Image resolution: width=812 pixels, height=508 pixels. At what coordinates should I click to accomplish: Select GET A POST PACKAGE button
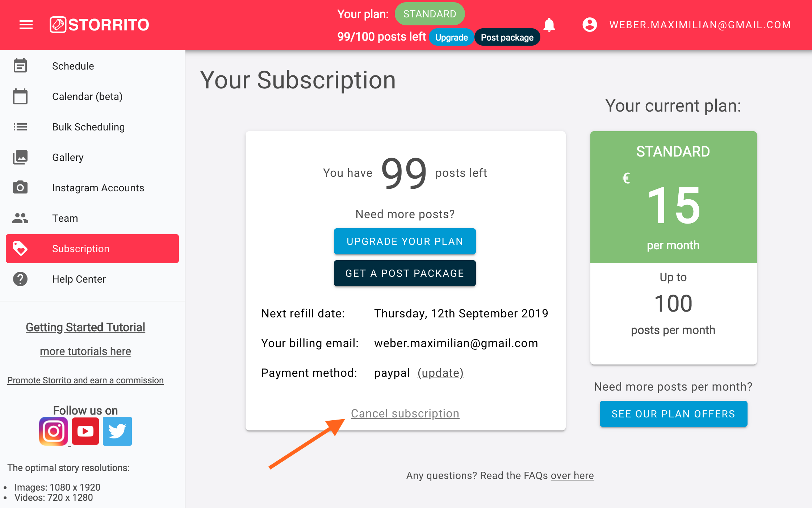pos(405,273)
